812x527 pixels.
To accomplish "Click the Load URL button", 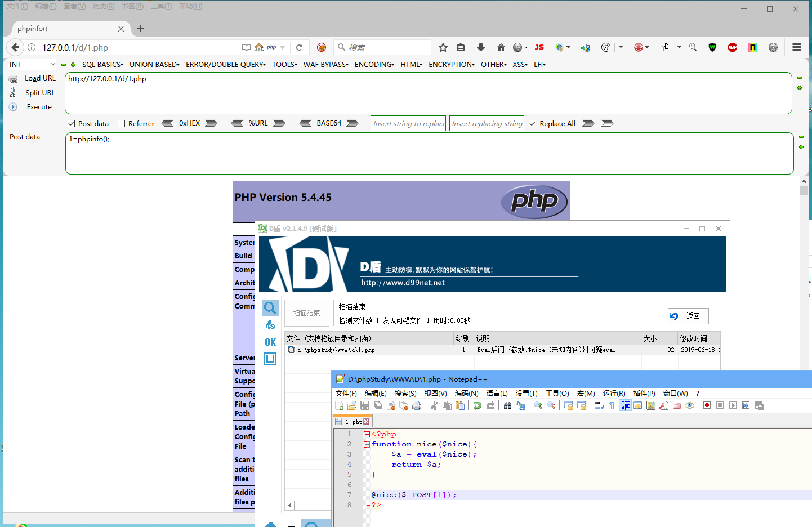I will (x=40, y=78).
